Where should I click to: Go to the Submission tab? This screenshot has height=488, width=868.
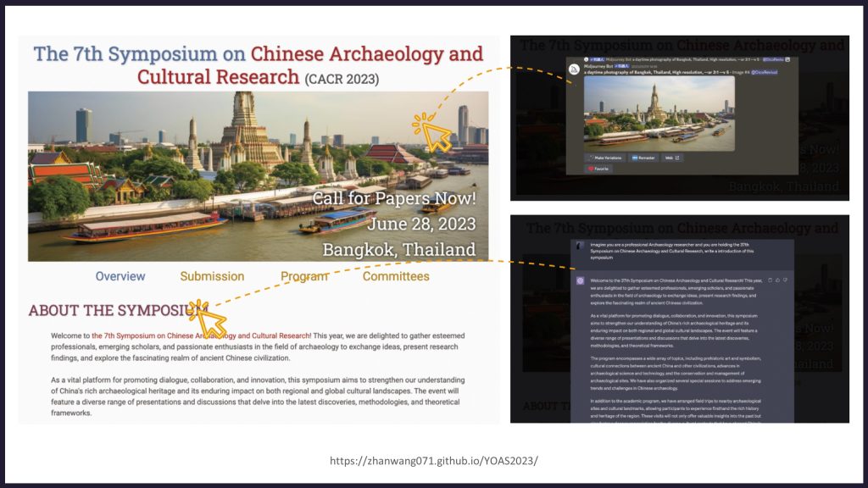pos(212,276)
